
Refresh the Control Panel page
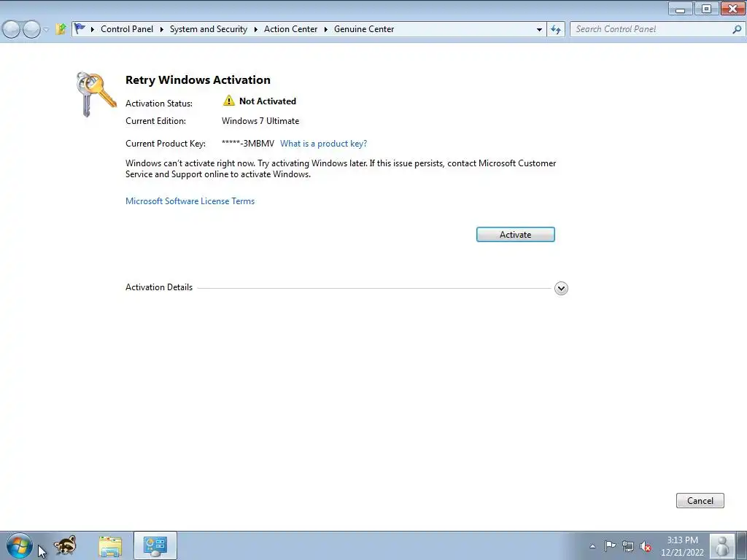point(555,29)
